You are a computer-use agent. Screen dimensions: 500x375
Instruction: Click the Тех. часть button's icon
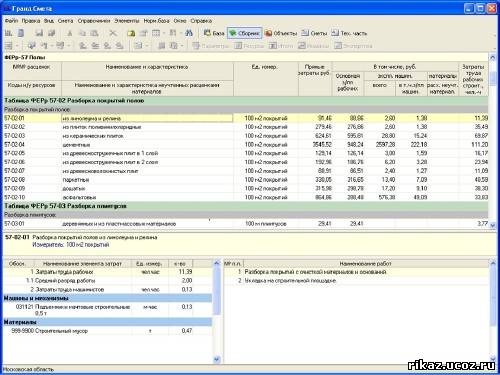(x=335, y=33)
